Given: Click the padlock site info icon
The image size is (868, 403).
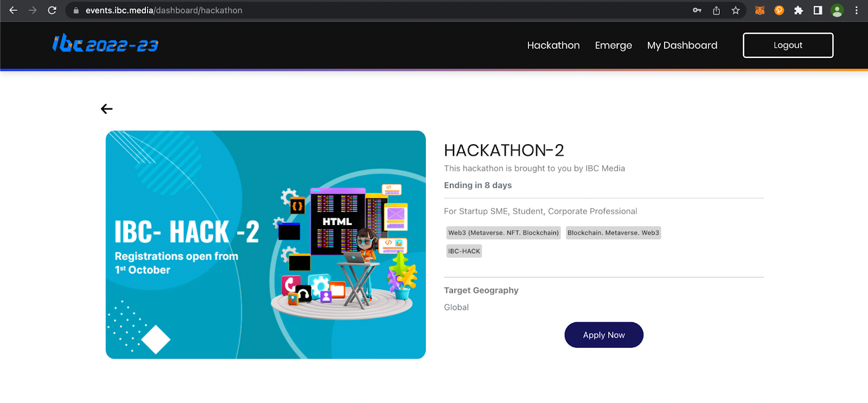Looking at the screenshot, I should pyautogui.click(x=76, y=10).
